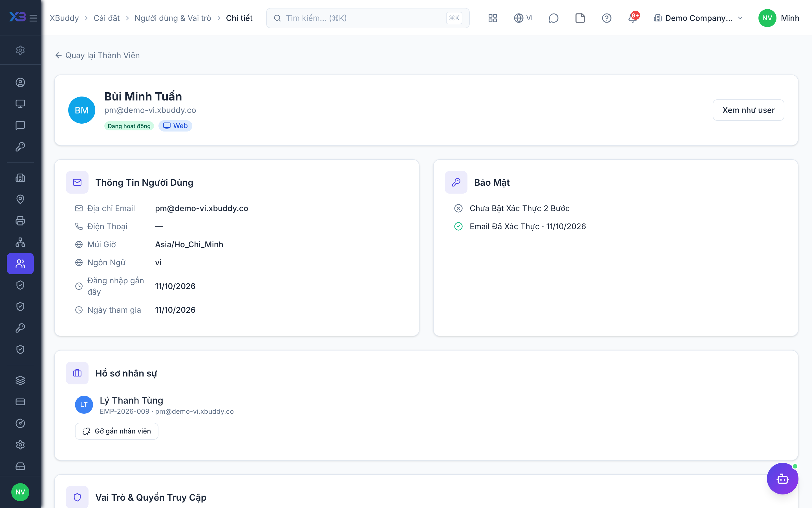Image resolution: width=812 pixels, height=508 pixels.
Task: Open the notes icon in top bar
Action: [x=580, y=18]
